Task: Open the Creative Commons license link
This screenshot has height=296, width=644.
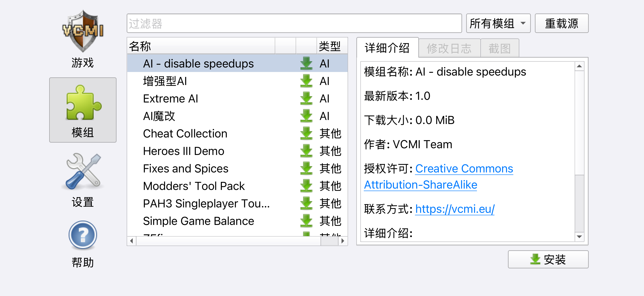Action: tap(464, 169)
